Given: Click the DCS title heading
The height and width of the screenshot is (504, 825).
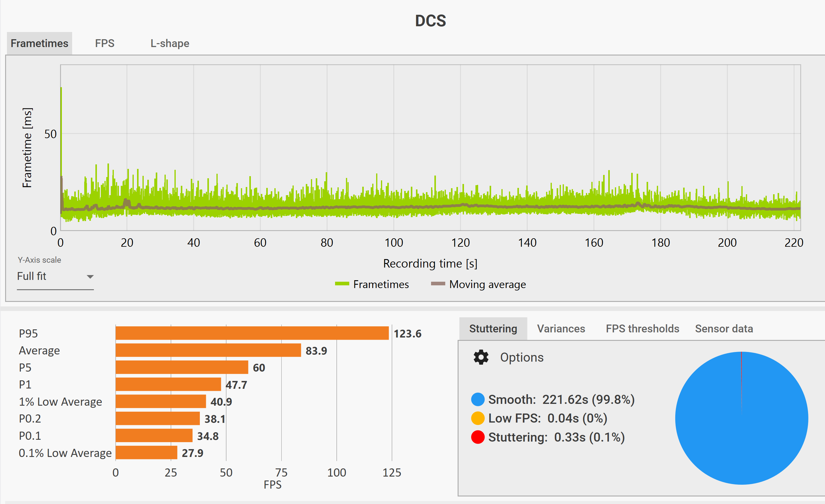Looking at the screenshot, I should (x=430, y=21).
